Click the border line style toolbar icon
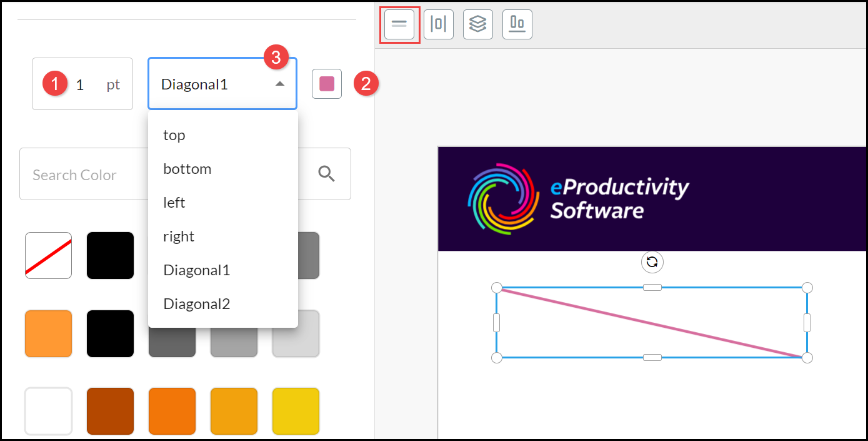The image size is (868, 441). pyautogui.click(x=399, y=24)
